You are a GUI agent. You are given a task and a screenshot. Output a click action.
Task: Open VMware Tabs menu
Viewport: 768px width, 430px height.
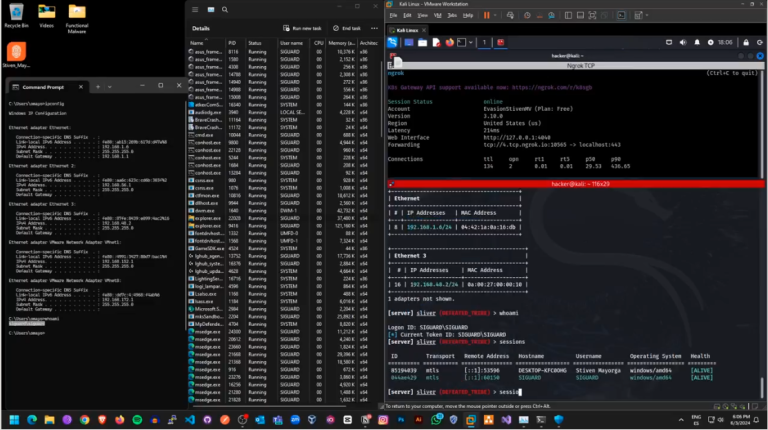(x=452, y=16)
